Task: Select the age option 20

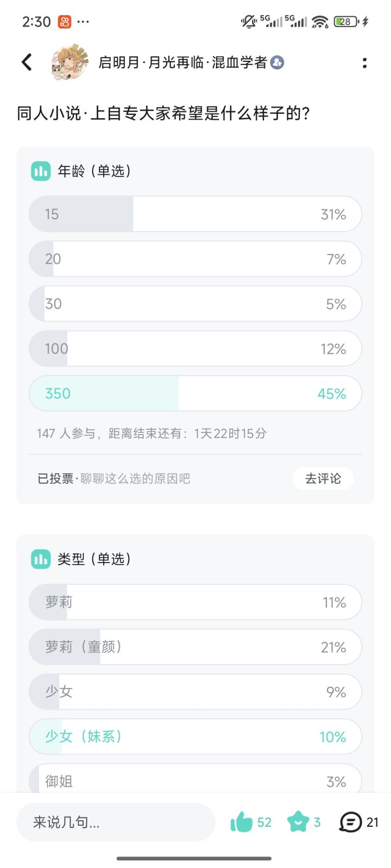Action: (195, 259)
